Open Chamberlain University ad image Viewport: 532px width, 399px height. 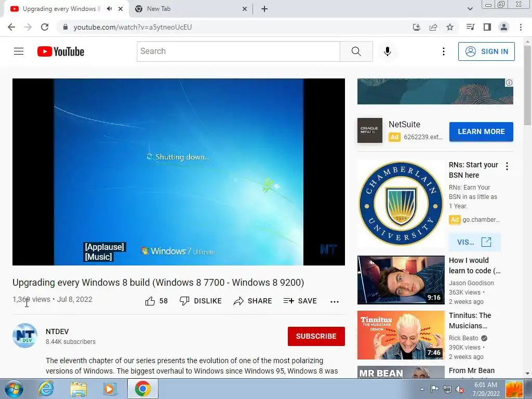401,203
